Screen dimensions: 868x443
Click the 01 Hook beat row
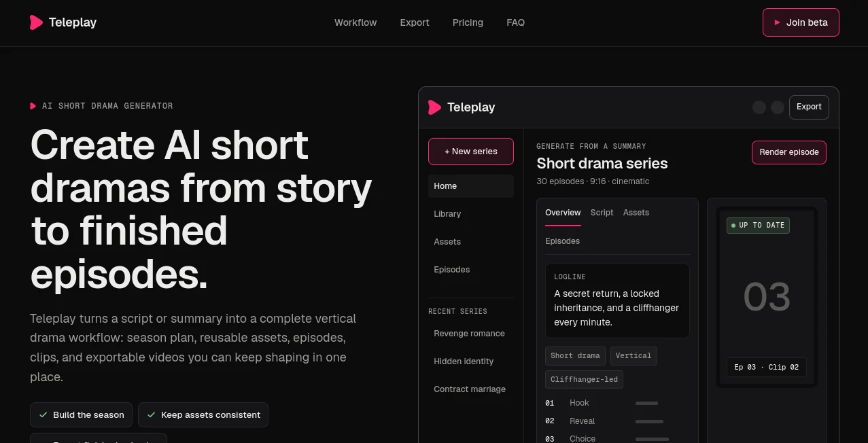[x=617, y=403]
